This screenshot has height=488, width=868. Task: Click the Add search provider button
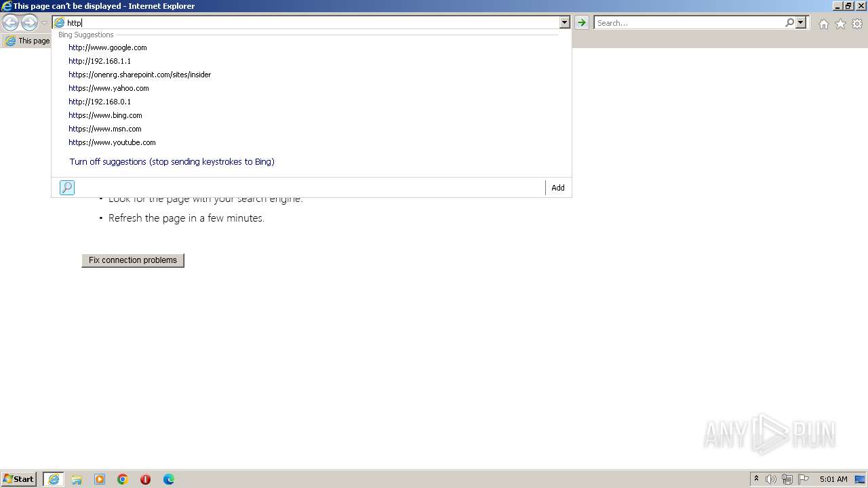[x=558, y=188]
